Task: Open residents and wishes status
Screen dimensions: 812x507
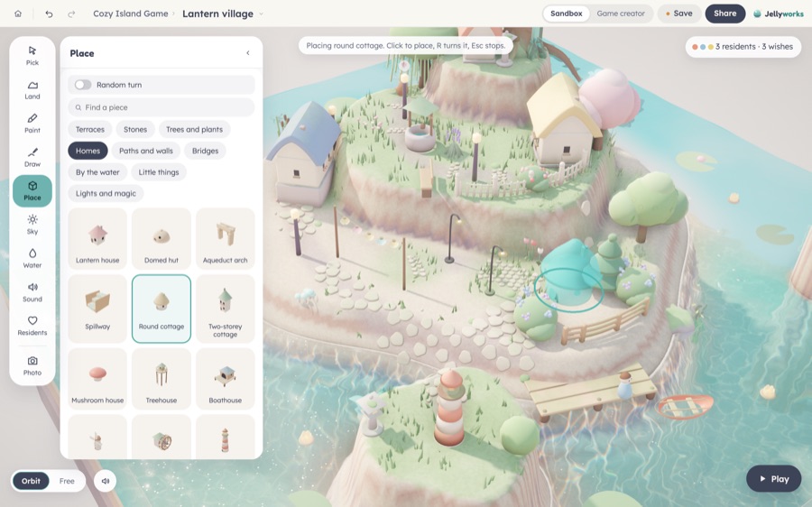Action: click(743, 47)
